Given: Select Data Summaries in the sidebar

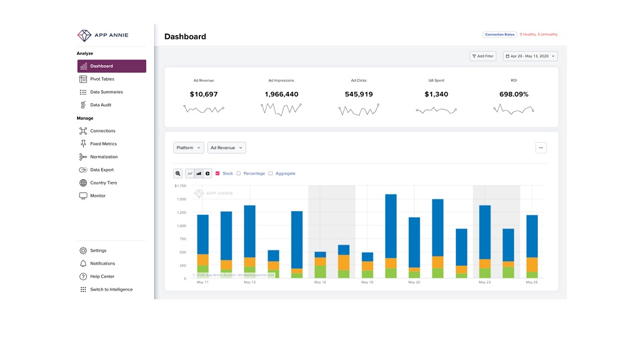Looking at the screenshot, I should [x=106, y=92].
